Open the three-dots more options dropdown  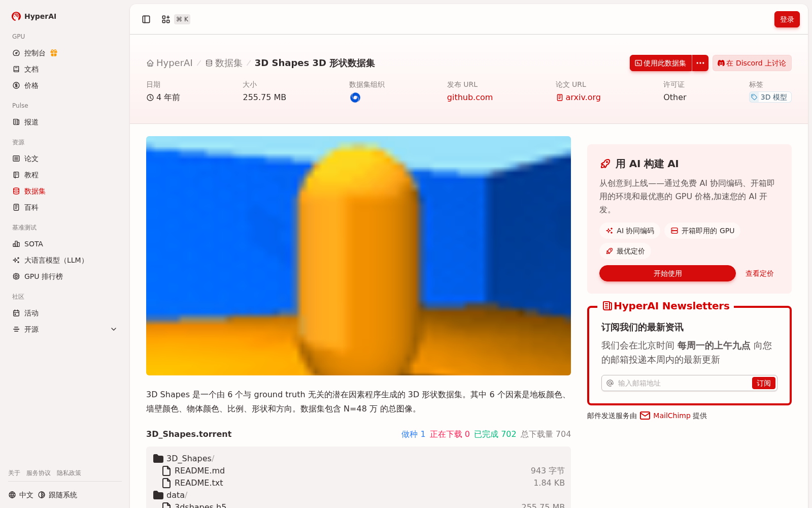pyautogui.click(x=700, y=63)
